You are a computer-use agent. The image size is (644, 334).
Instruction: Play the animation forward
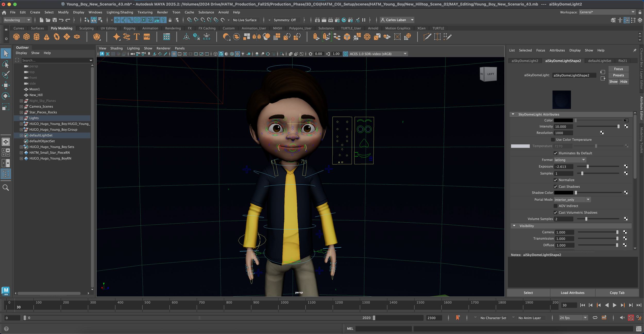pyautogui.click(x=614, y=305)
